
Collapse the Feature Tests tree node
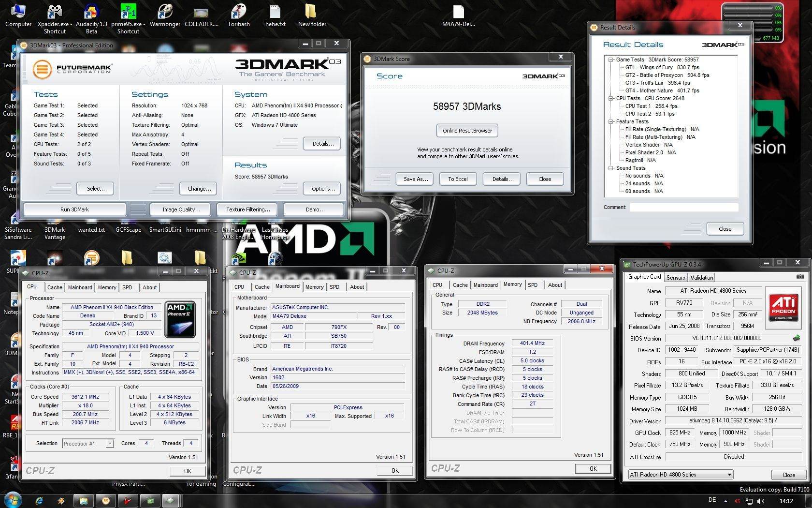[x=611, y=121]
